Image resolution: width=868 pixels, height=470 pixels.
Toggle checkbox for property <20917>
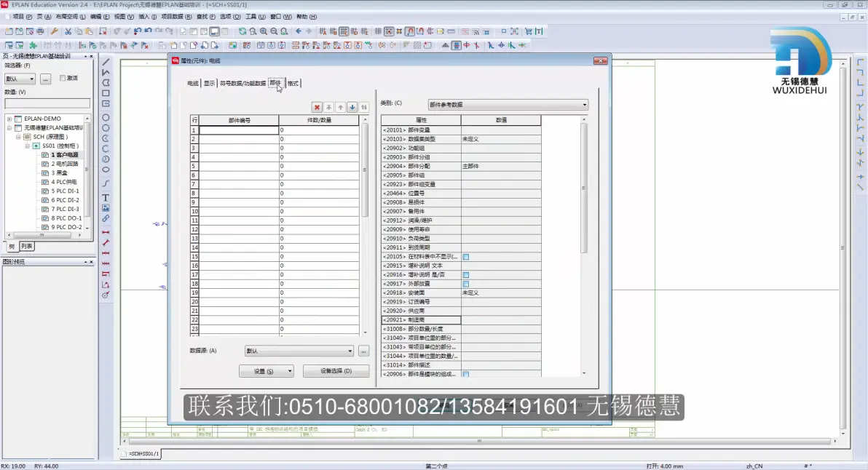click(466, 284)
